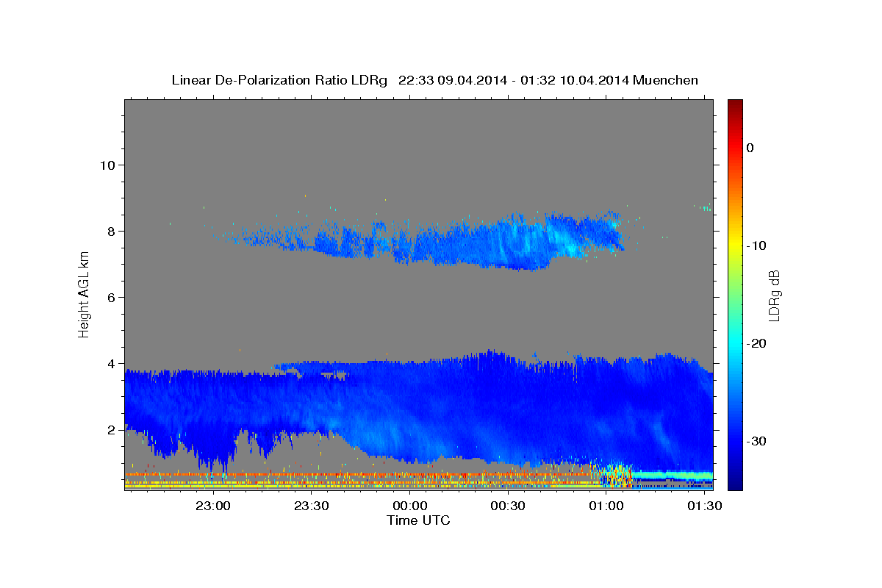Viewport: 882px width, 588px height.
Task: Click the plot title 'Linear De-Polarization Ratio LDRg'
Action: coord(279,80)
